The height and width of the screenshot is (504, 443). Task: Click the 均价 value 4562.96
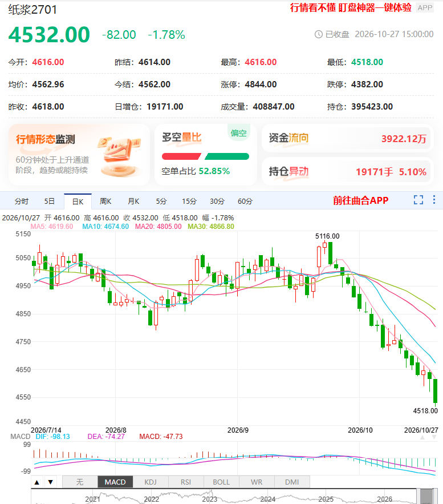click(x=48, y=84)
